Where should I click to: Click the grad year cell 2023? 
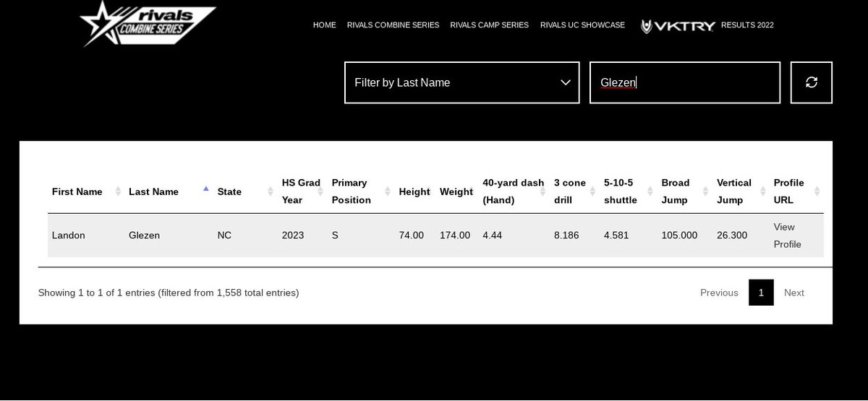[293, 236]
